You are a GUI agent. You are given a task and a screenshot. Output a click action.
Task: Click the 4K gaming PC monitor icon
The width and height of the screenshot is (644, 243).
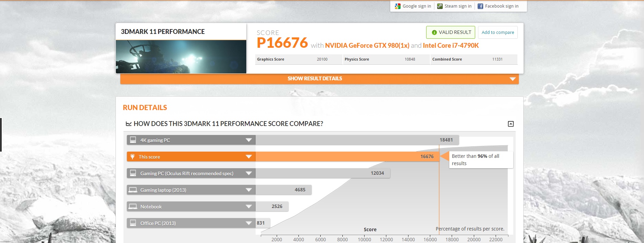133,140
